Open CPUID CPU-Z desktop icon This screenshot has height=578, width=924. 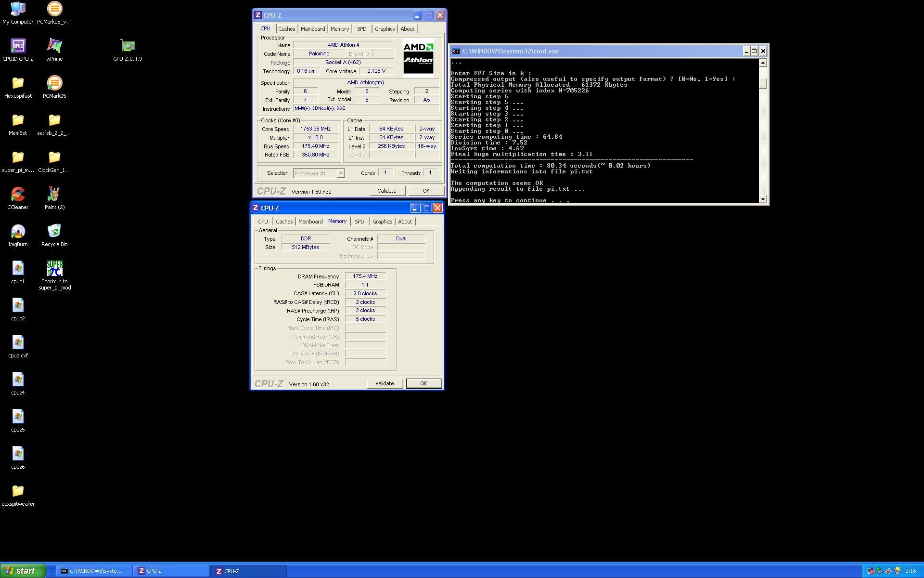tap(18, 50)
